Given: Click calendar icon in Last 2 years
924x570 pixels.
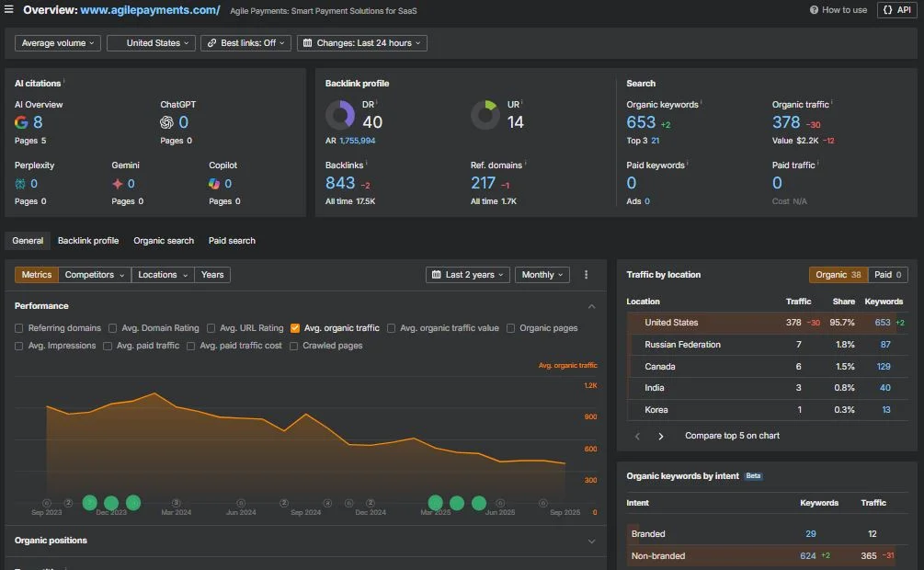Looking at the screenshot, I should pos(436,275).
